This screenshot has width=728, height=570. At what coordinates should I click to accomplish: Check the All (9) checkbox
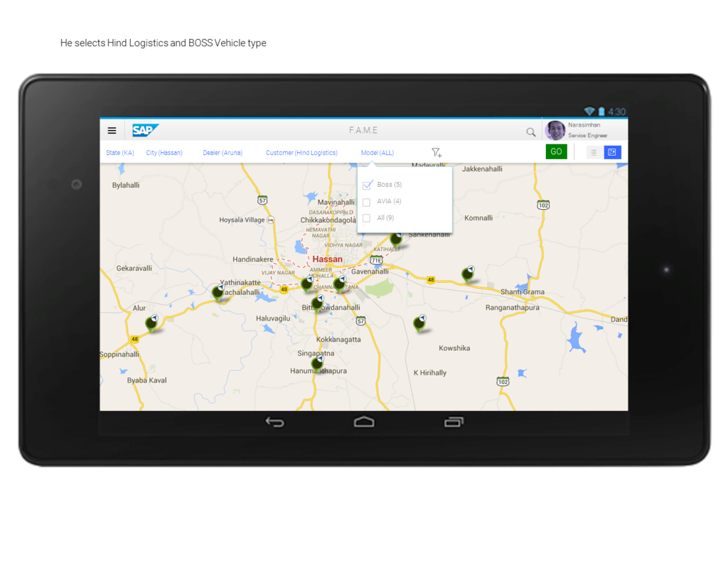click(x=367, y=218)
